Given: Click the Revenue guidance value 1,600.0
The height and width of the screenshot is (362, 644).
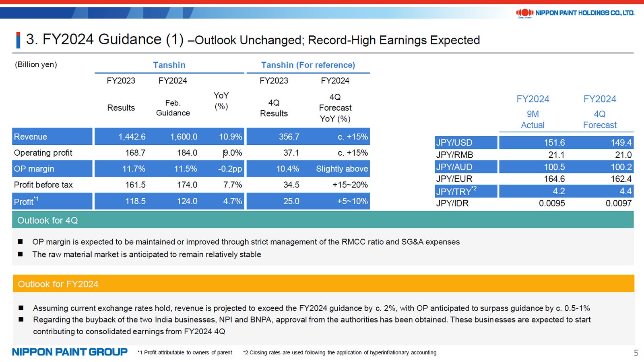Looking at the screenshot, I should [x=184, y=137].
